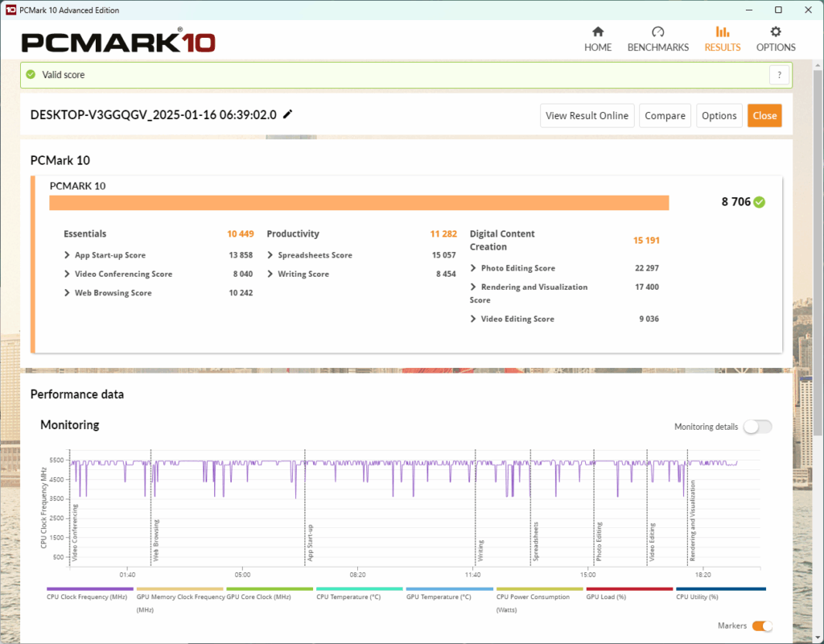Click the green Valid score checkmark icon
The height and width of the screenshot is (644, 824).
click(x=31, y=75)
